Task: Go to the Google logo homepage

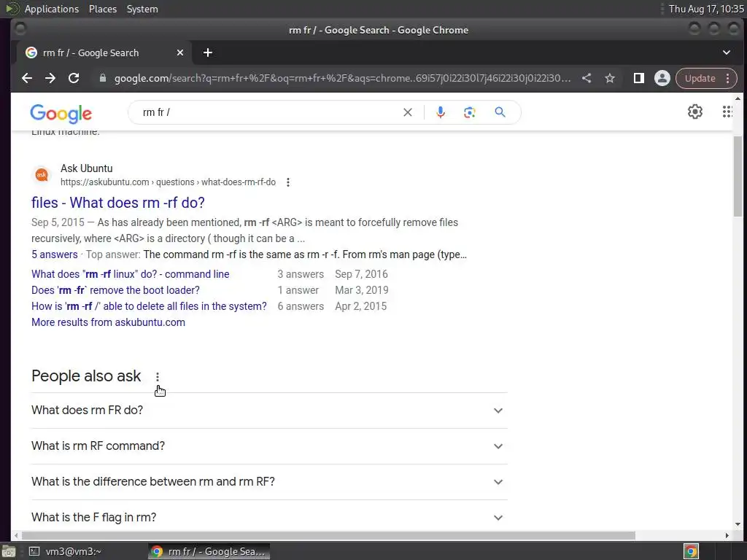Action: click(x=61, y=113)
